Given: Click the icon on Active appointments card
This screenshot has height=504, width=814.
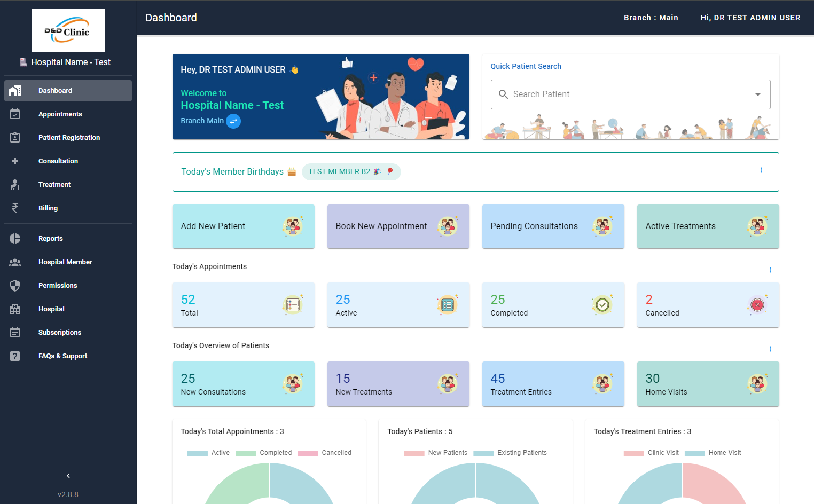Looking at the screenshot, I should click(x=448, y=305).
